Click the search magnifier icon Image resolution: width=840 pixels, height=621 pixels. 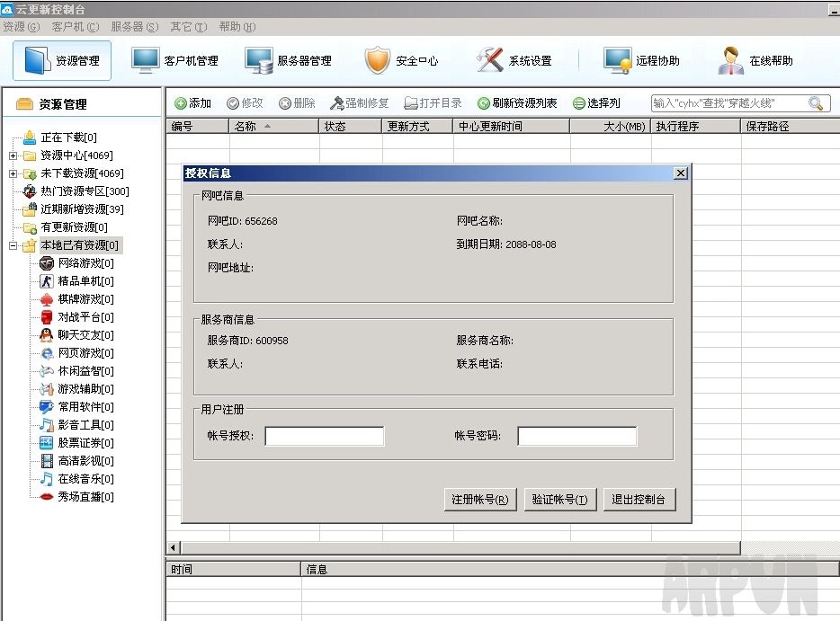pos(816,103)
